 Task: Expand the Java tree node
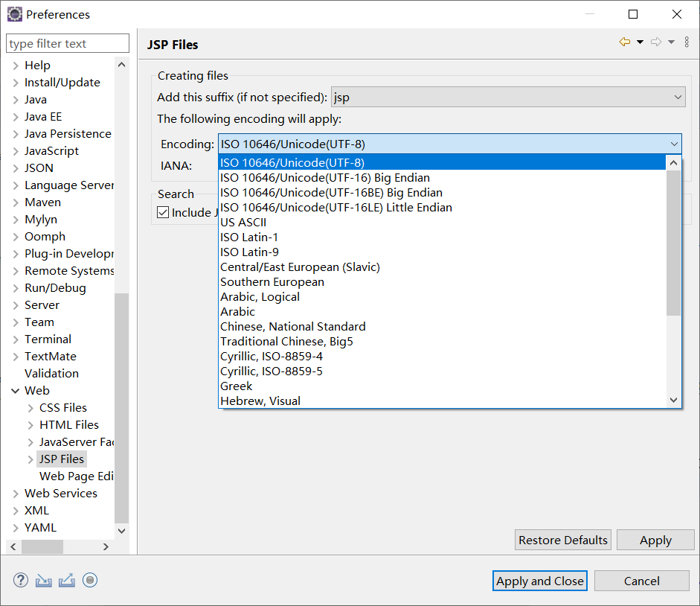[16, 100]
